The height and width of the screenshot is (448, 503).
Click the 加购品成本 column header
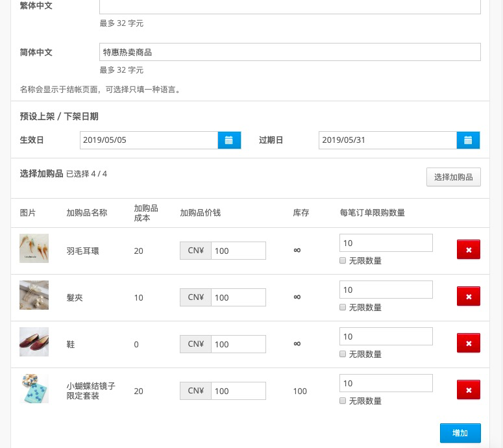[146, 213]
